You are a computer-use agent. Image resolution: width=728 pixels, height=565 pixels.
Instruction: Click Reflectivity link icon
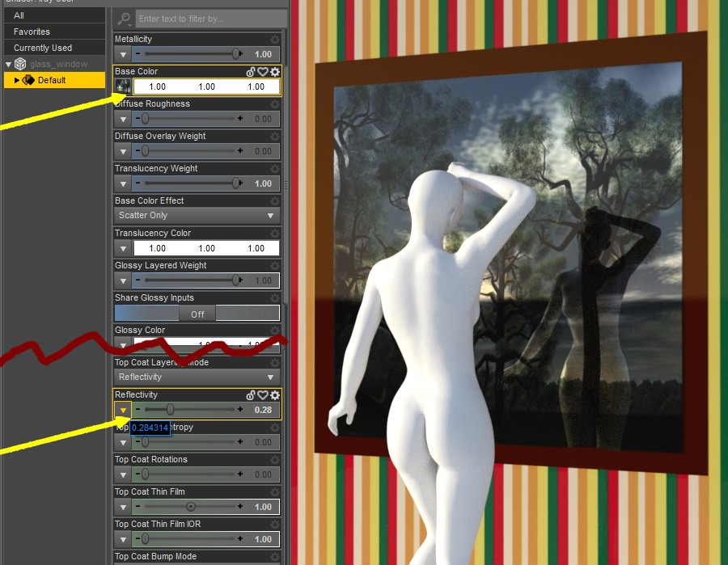coord(251,394)
